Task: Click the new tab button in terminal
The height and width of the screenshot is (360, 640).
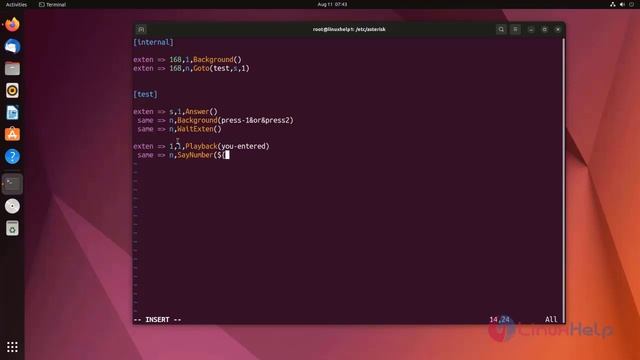Action: pos(141,29)
